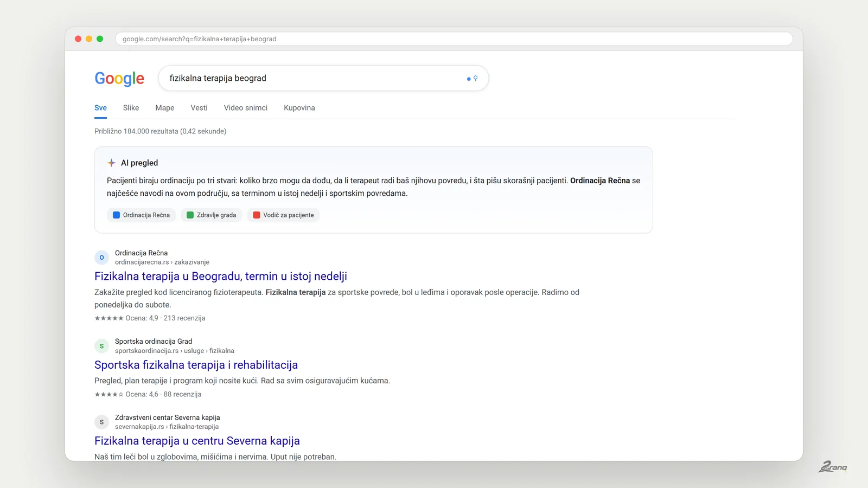
Task: Switch to the Slike tab
Action: [131, 108]
